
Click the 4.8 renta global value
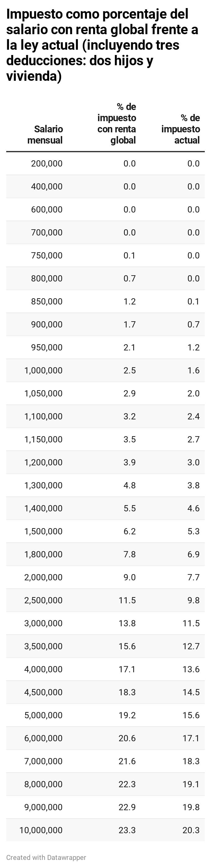coord(130,485)
